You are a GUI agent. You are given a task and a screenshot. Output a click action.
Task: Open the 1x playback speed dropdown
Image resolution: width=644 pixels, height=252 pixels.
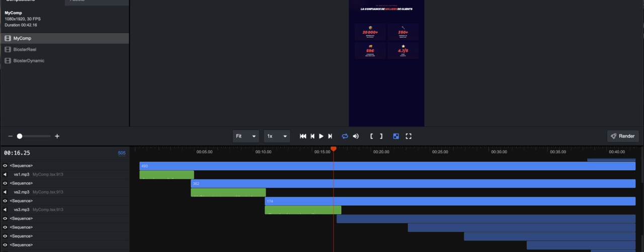click(x=277, y=136)
